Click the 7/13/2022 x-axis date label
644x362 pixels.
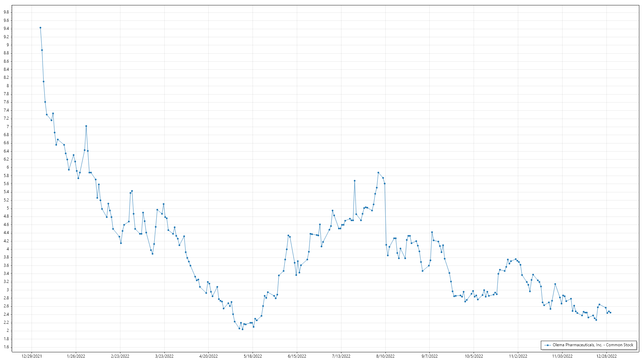pos(341,356)
